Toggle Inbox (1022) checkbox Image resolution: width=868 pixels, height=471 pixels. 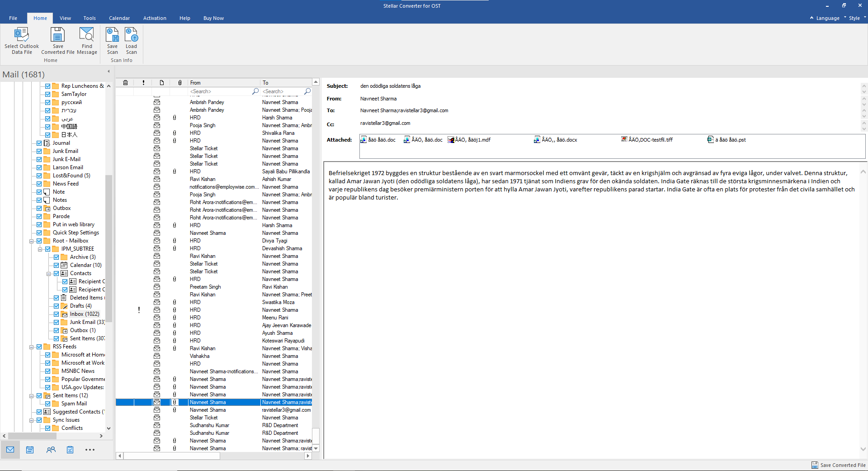57,314
